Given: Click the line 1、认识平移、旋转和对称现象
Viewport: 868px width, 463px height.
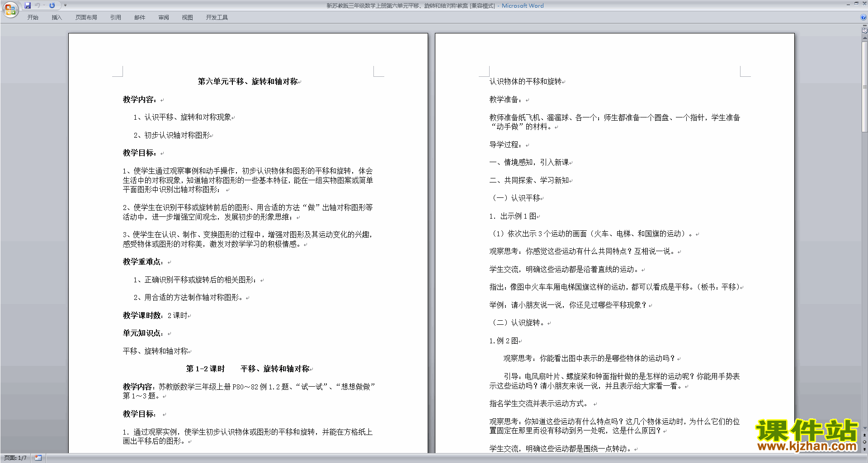Looking at the screenshot, I should pos(183,117).
